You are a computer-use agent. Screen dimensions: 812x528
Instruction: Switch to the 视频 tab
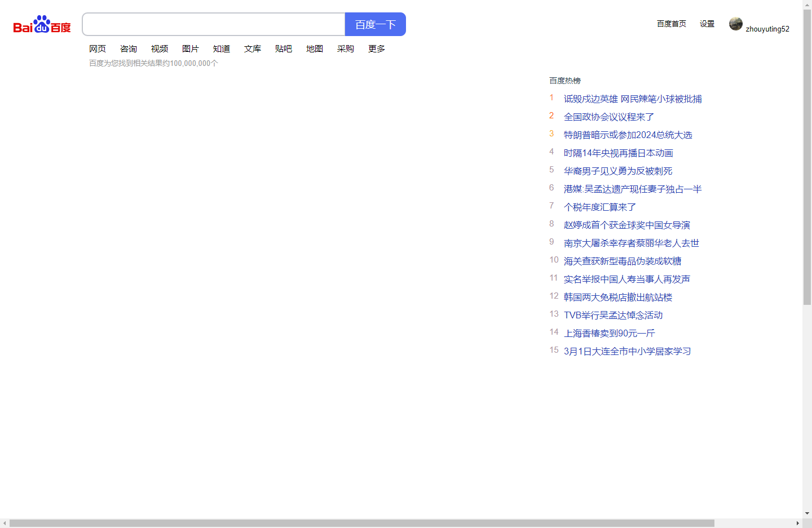click(160, 48)
